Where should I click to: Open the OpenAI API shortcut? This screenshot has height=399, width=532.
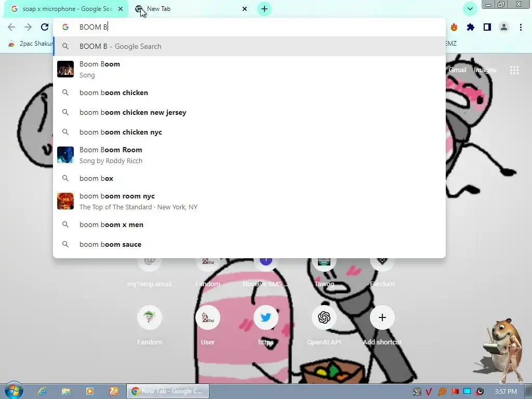[324, 326]
